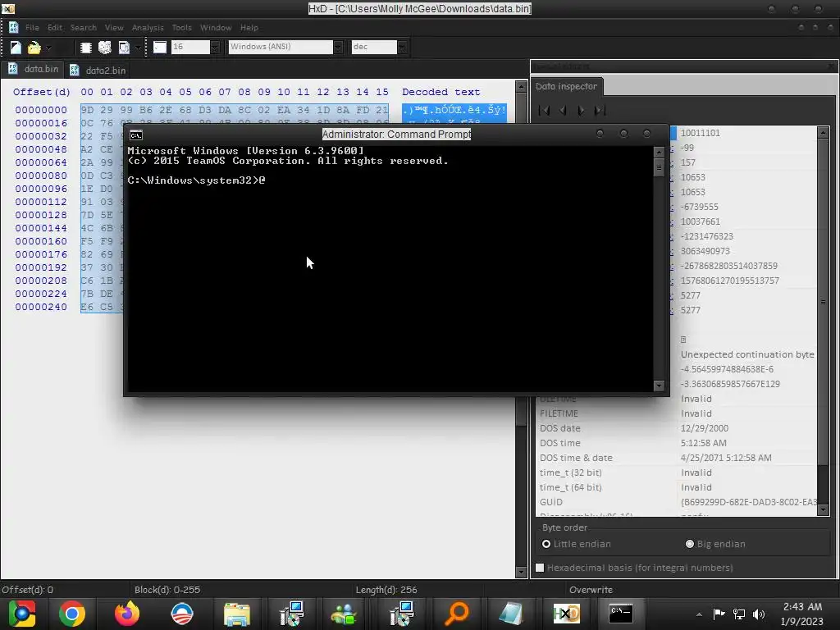Click the bytes per row field showing 16
This screenshot has height=630, width=840.
pyautogui.click(x=190, y=47)
